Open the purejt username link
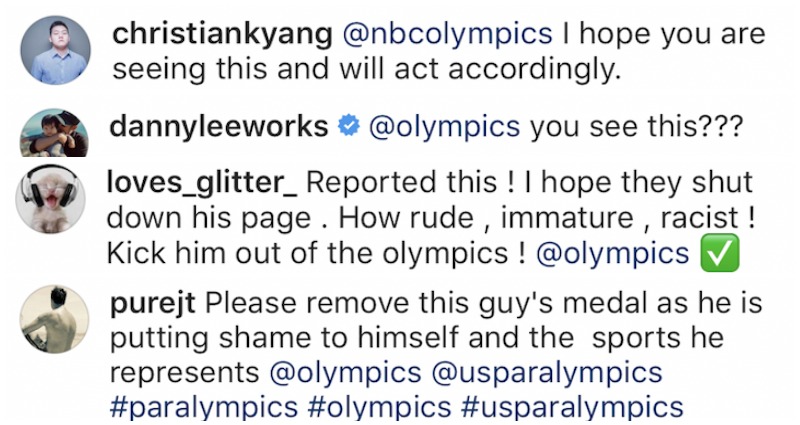Viewport: 800px width, 425px height. click(x=153, y=304)
